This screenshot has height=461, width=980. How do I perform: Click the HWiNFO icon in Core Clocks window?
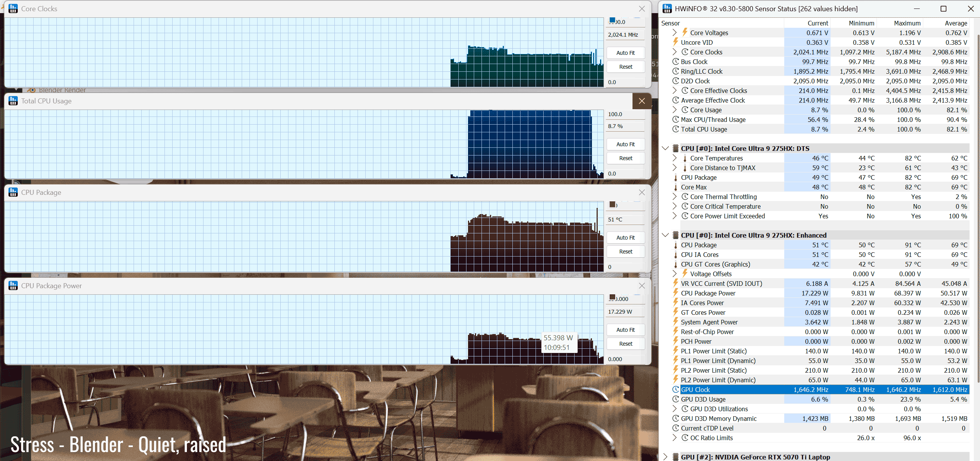pyautogui.click(x=13, y=8)
